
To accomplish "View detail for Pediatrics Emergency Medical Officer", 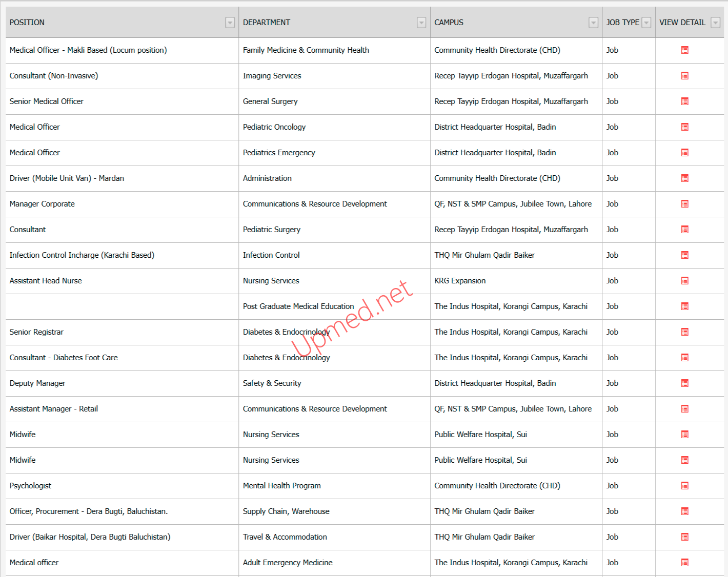I will click(x=684, y=153).
